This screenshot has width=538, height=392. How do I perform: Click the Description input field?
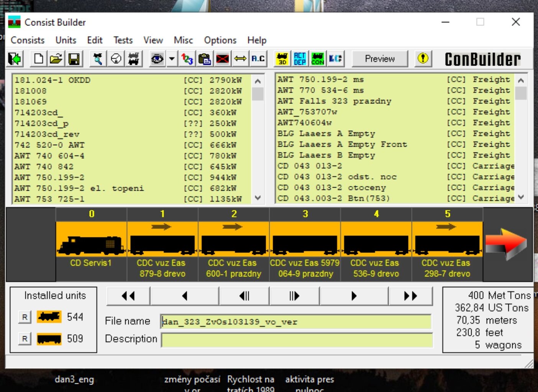tap(297, 340)
